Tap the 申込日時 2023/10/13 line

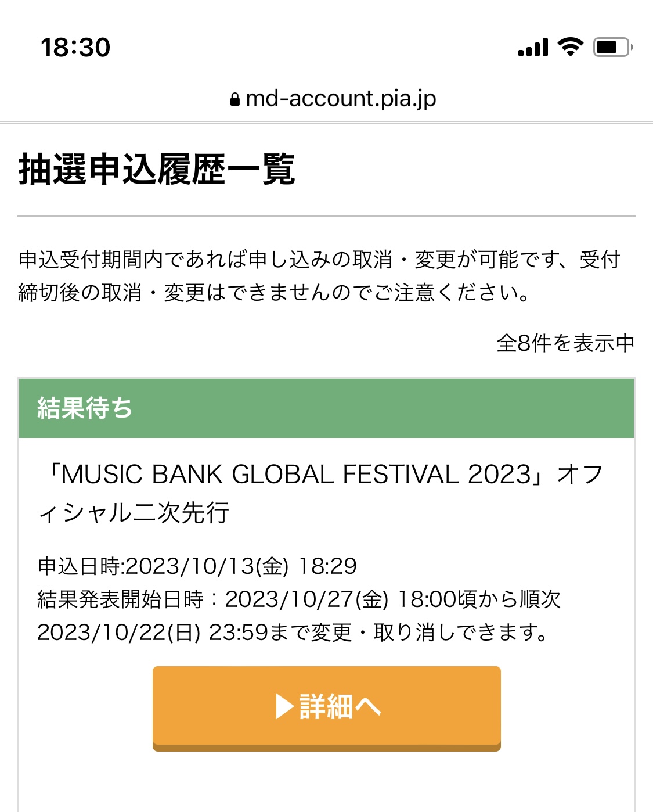pos(197,566)
